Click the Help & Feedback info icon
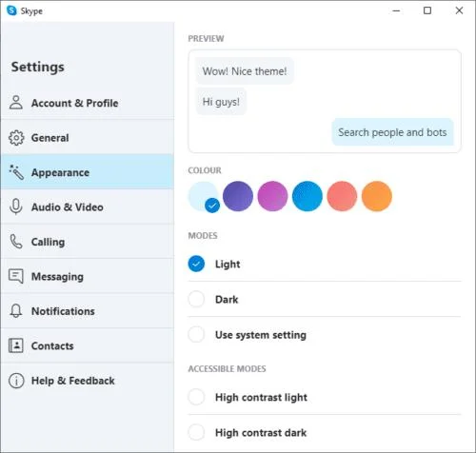Viewport: 476px width, 453px height. click(16, 381)
